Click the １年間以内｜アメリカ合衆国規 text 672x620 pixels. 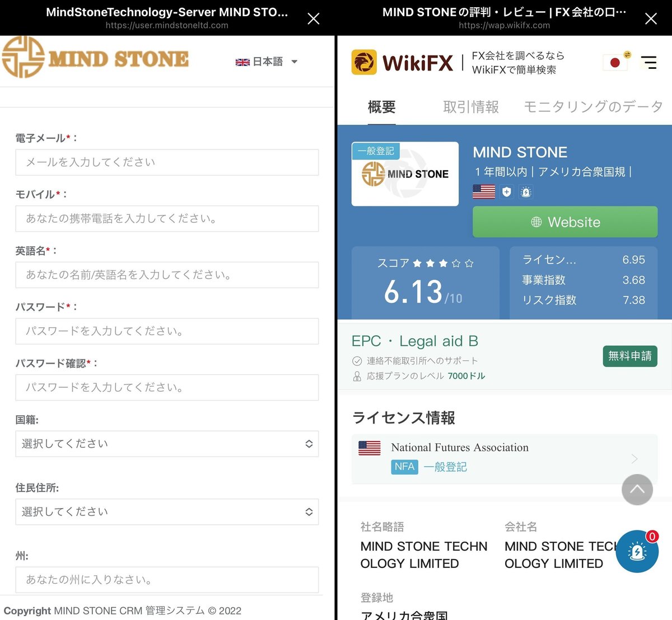click(553, 172)
